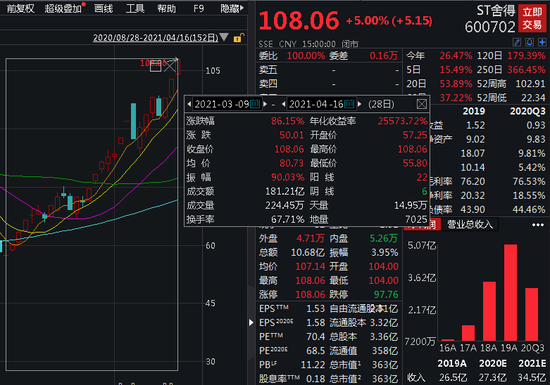Click the 内盘 value 5.26万
This screenshot has width=550, height=385.
[384, 238]
